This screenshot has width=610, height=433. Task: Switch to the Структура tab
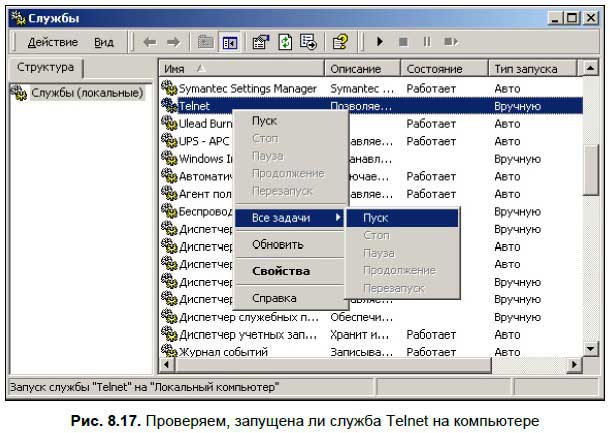pyautogui.click(x=45, y=68)
